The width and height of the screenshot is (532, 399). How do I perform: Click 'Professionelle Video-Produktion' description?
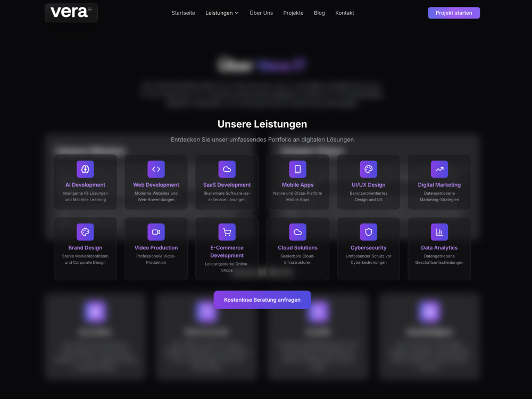coord(156,259)
